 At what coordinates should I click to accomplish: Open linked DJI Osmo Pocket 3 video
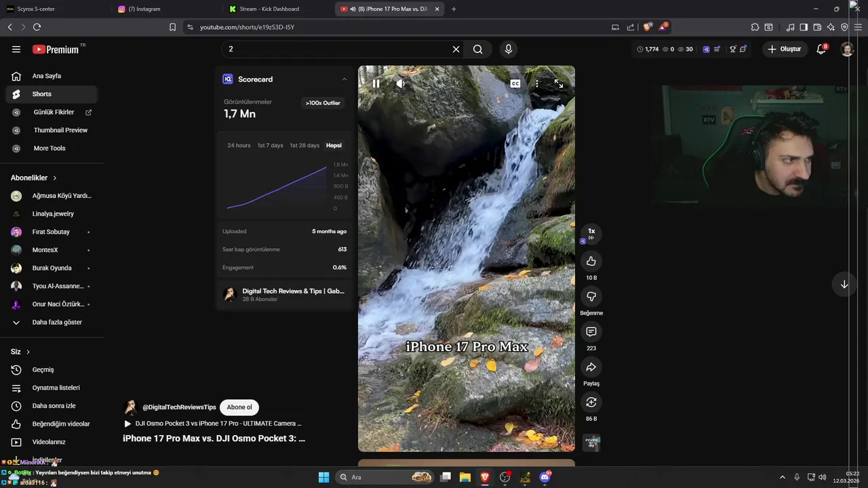click(x=212, y=424)
